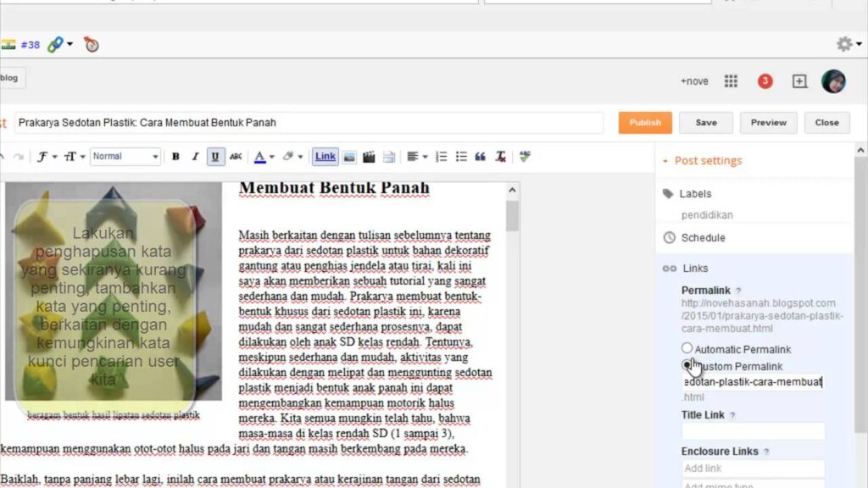Select the sedotan plastik image in post
Image resolution: width=868 pixels, height=488 pixels.
[114, 291]
